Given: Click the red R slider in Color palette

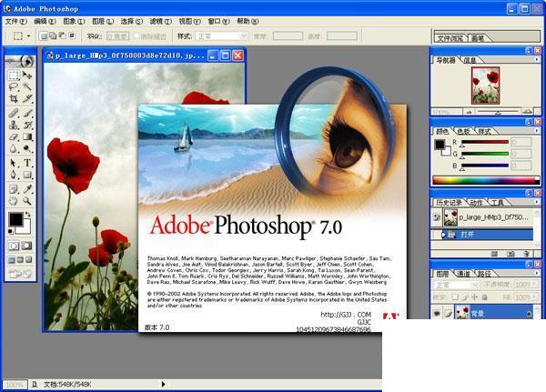Looking at the screenshot, I should click(x=485, y=142).
